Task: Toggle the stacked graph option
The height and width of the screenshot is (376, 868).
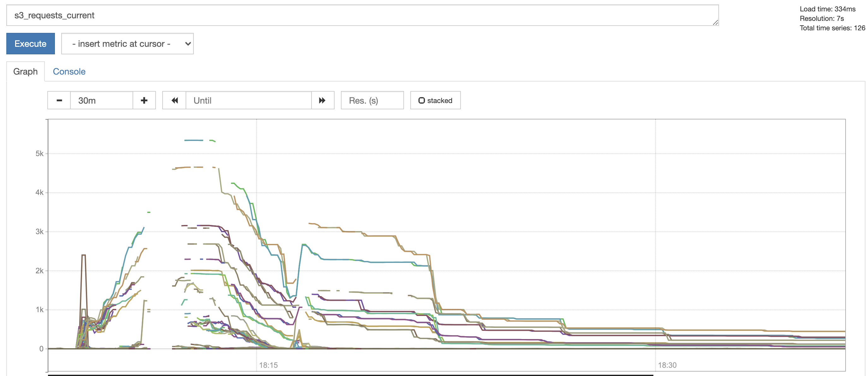Action: point(435,100)
